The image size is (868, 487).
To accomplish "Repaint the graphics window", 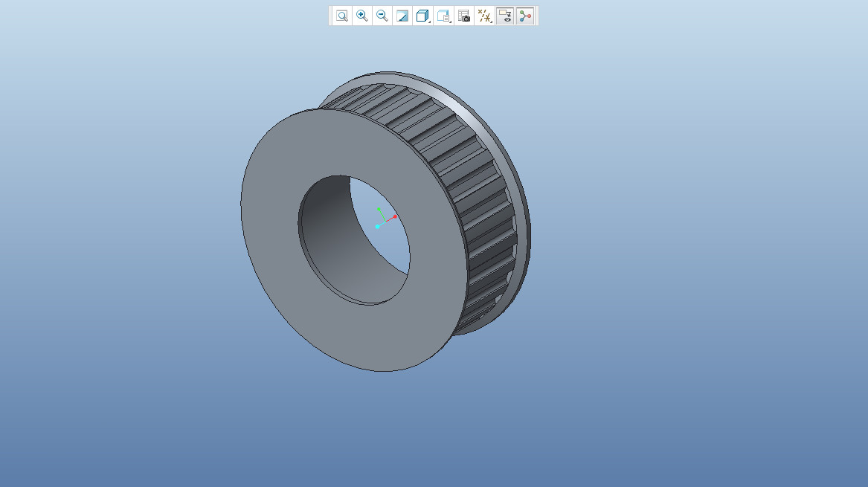I will (x=402, y=16).
